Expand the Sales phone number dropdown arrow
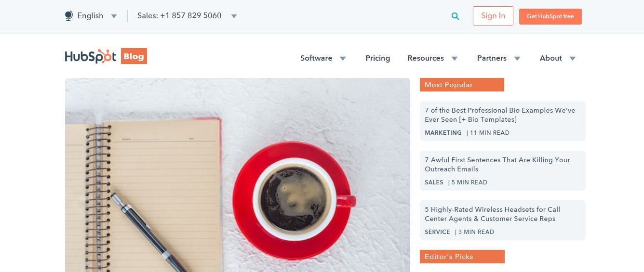The width and height of the screenshot is (644, 272). 234,16
